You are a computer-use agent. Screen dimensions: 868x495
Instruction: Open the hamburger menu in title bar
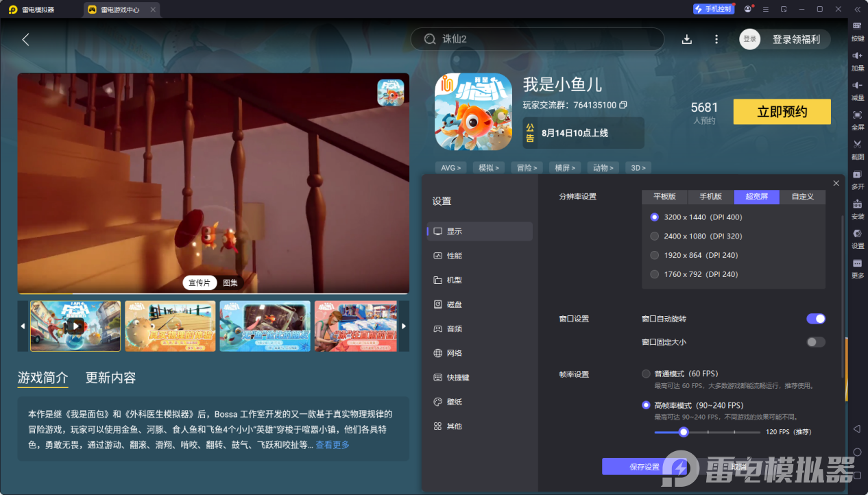(x=765, y=9)
